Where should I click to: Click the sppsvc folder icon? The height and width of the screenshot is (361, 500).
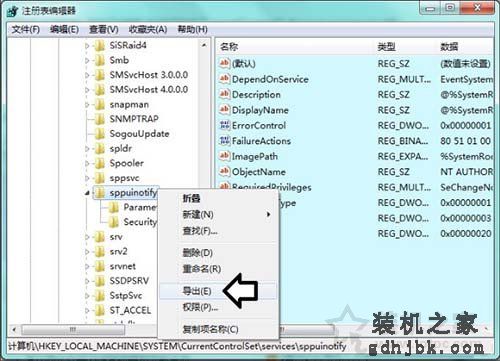100,178
